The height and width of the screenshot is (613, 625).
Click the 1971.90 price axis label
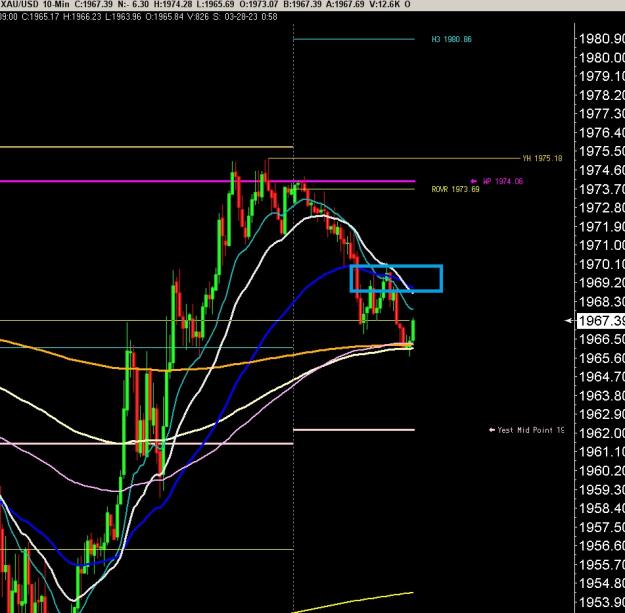click(601, 226)
